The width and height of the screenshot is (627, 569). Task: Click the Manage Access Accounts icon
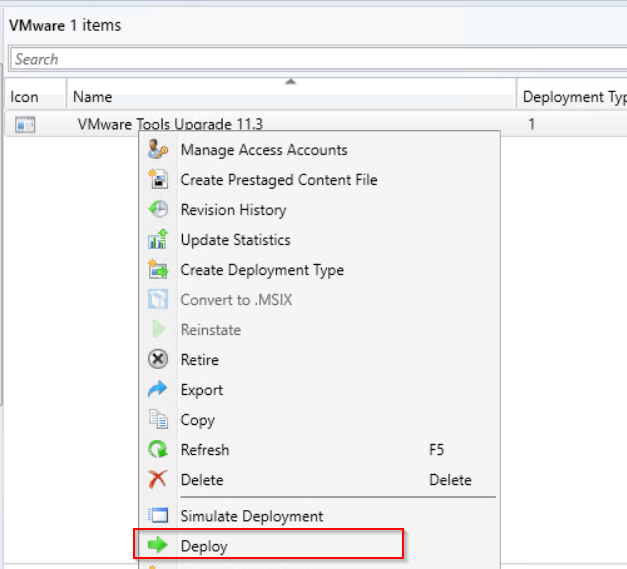157,150
